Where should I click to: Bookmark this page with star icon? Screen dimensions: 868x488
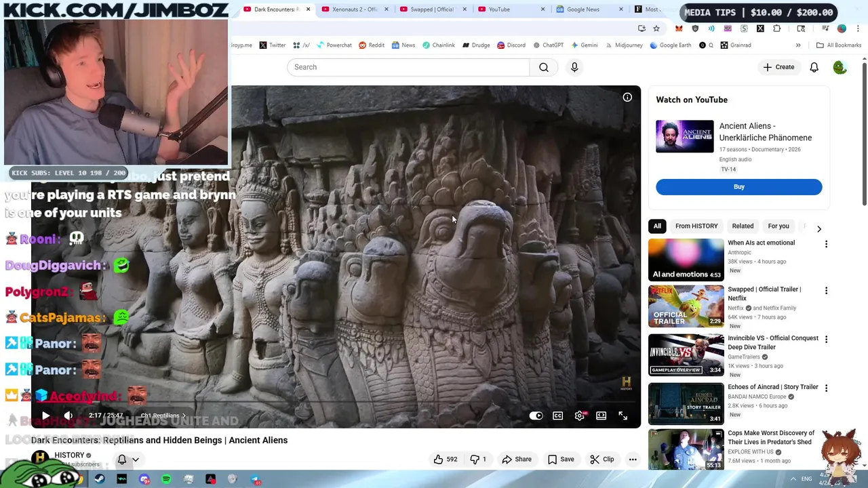(656, 28)
